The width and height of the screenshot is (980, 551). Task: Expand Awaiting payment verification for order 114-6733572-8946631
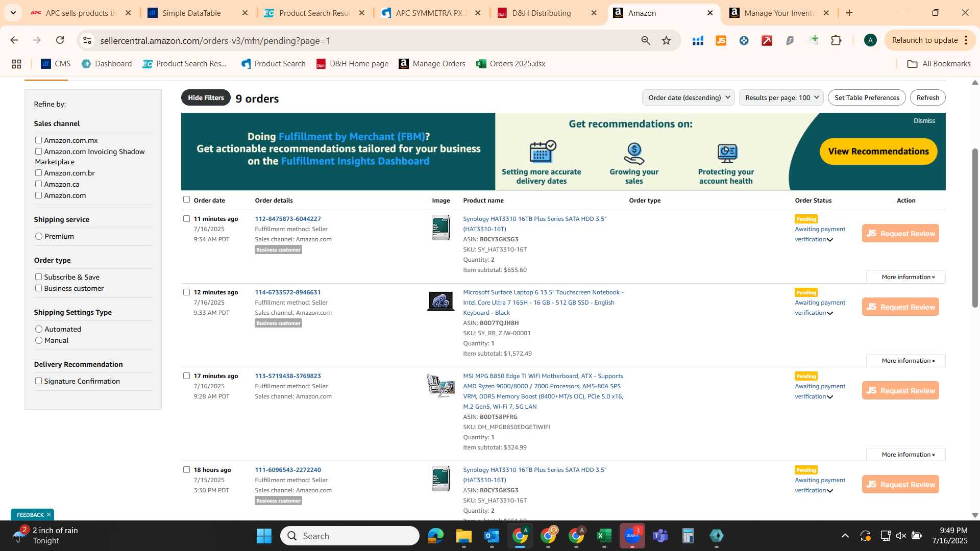point(830,313)
